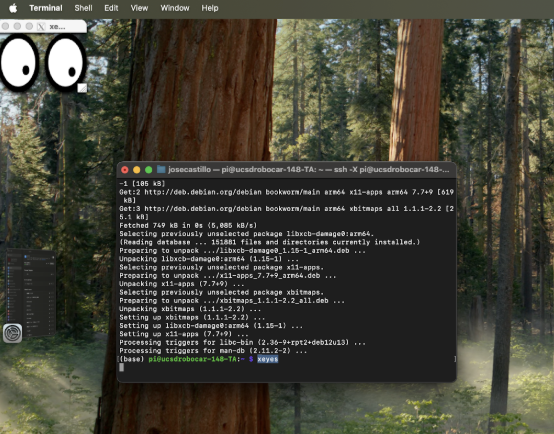554x434 pixels.
Task: Click 'Processing triggers for man-db' line
Action: [x=213, y=351]
